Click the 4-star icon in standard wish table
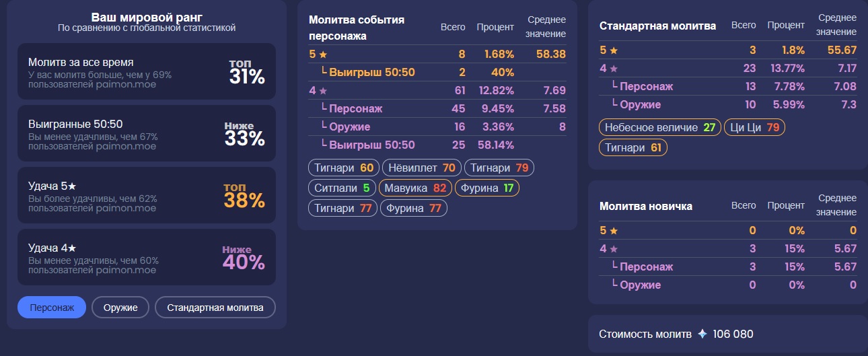Image resolution: width=868 pixels, height=356 pixels. tap(614, 69)
